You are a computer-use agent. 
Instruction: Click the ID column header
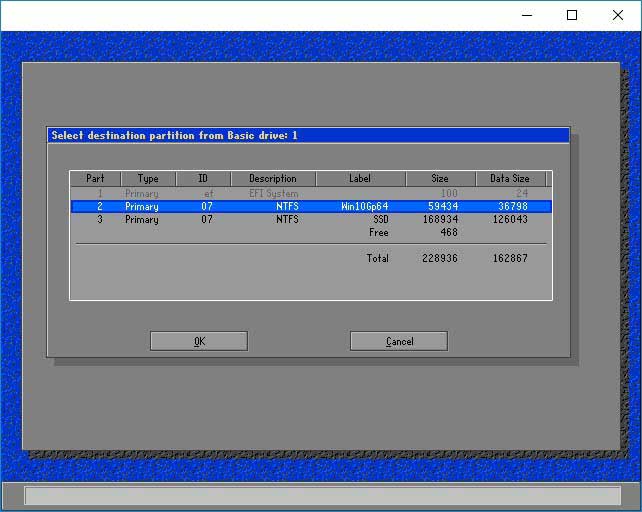click(x=203, y=179)
